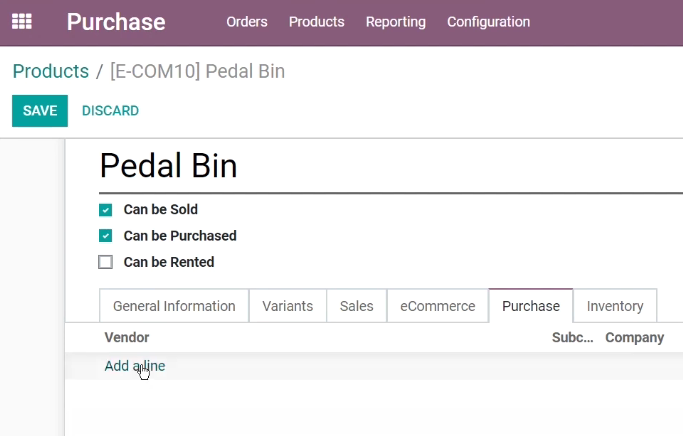Open the Sales tab
The image size is (683, 436).
point(356,306)
